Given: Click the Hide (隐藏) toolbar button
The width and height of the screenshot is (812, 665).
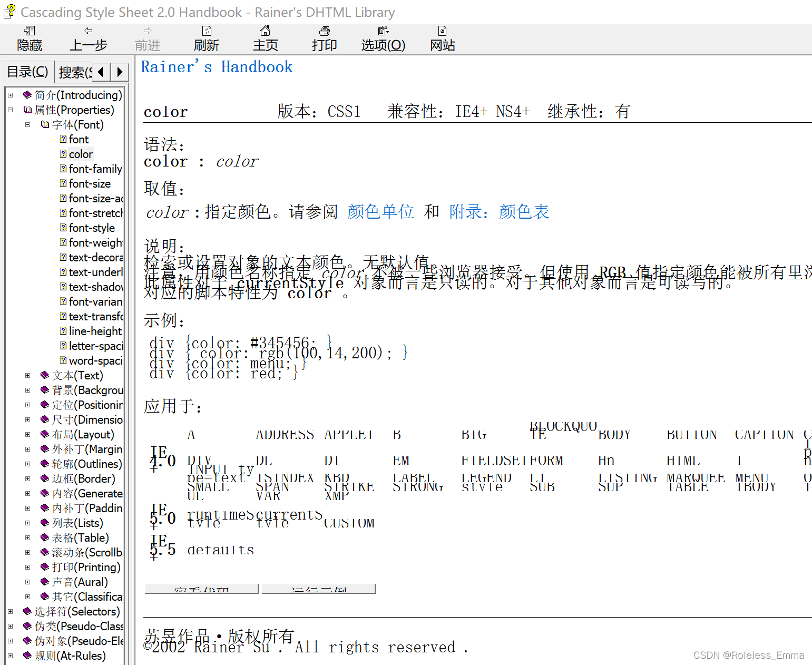Looking at the screenshot, I should click(30, 39).
